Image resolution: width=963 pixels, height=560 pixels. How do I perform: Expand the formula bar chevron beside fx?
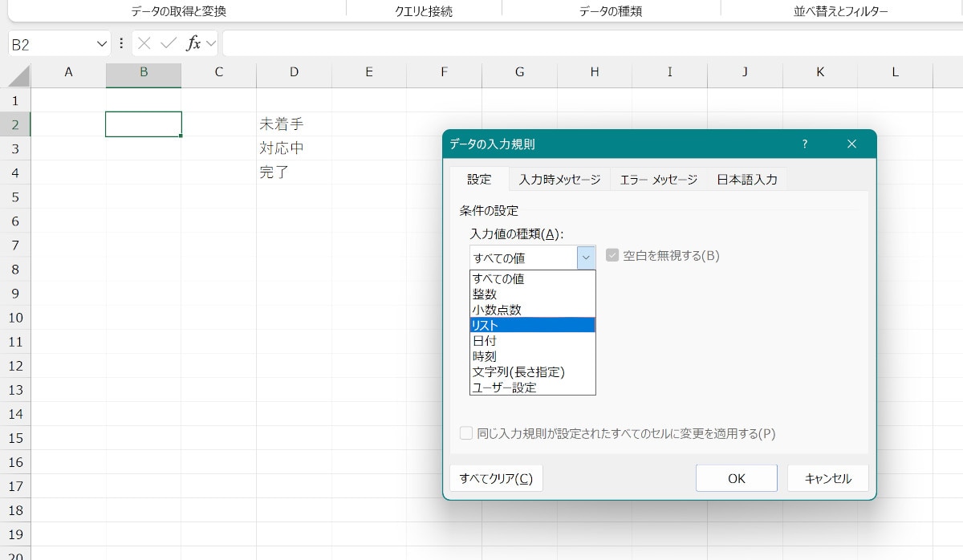(x=211, y=43)
